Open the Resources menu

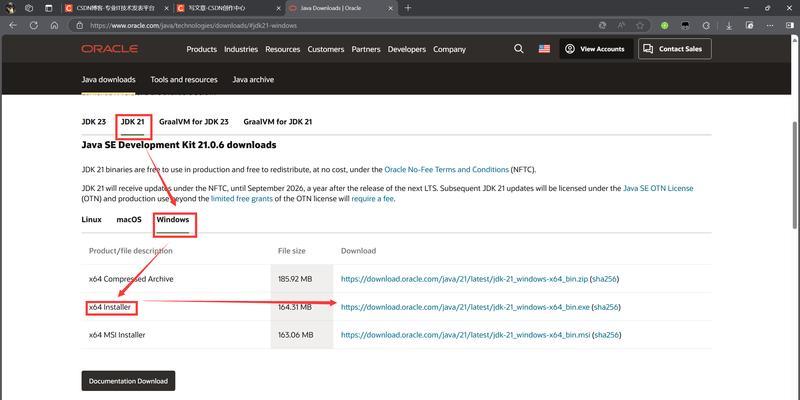pos(283,49)
